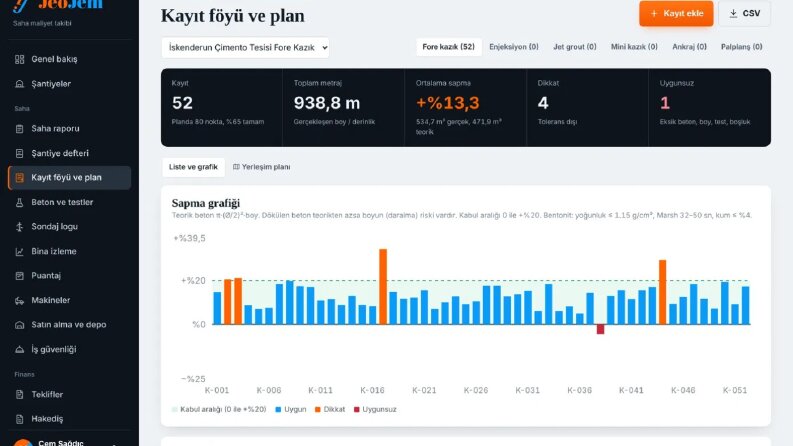This screenshot has width=793, height=446.
Task: Click the Makineler icon
Action: (x=19, y=300)
